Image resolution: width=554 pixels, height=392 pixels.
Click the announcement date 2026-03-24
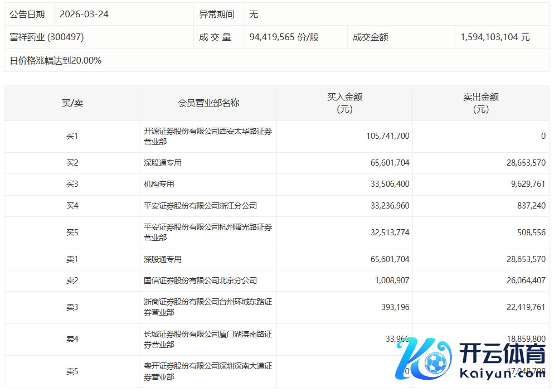(84, 14)
